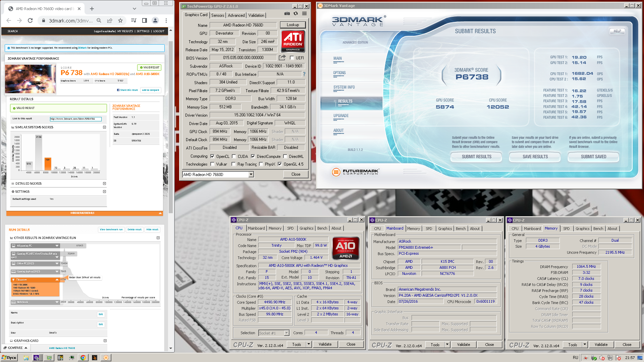The image size is (644, 362).
Task: Switch to the Sensors tab in GPU-Z
Action: tap(218, 15)
